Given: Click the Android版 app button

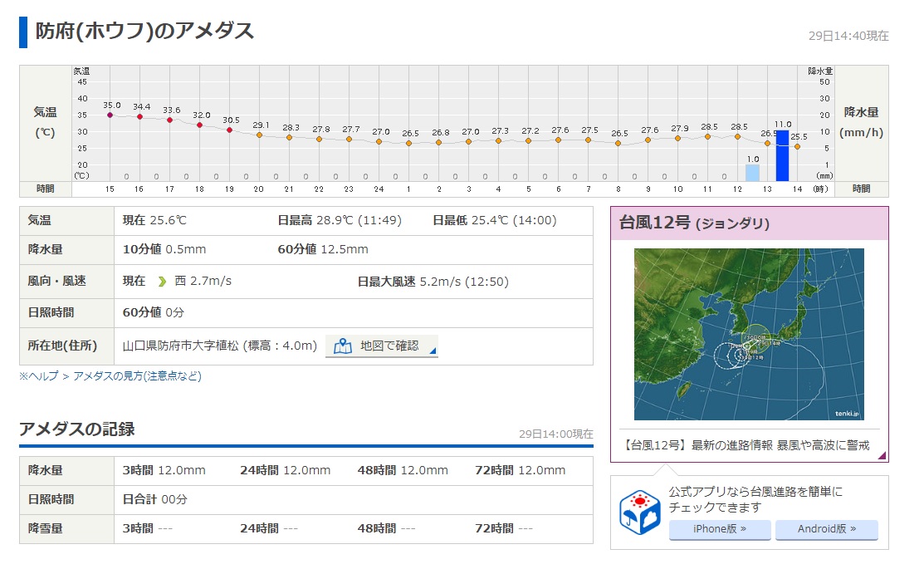Looking at the screenshot, I should point(826,529).
